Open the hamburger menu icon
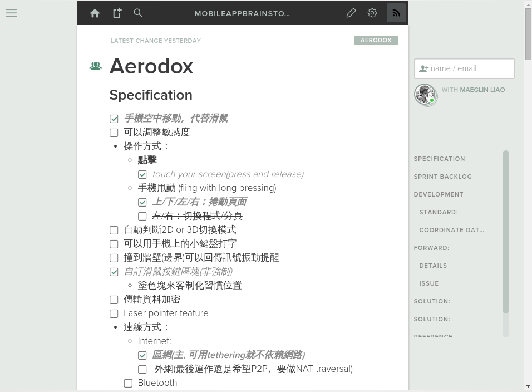The height and width of the screenshot is (392, 532). (11, 13)
